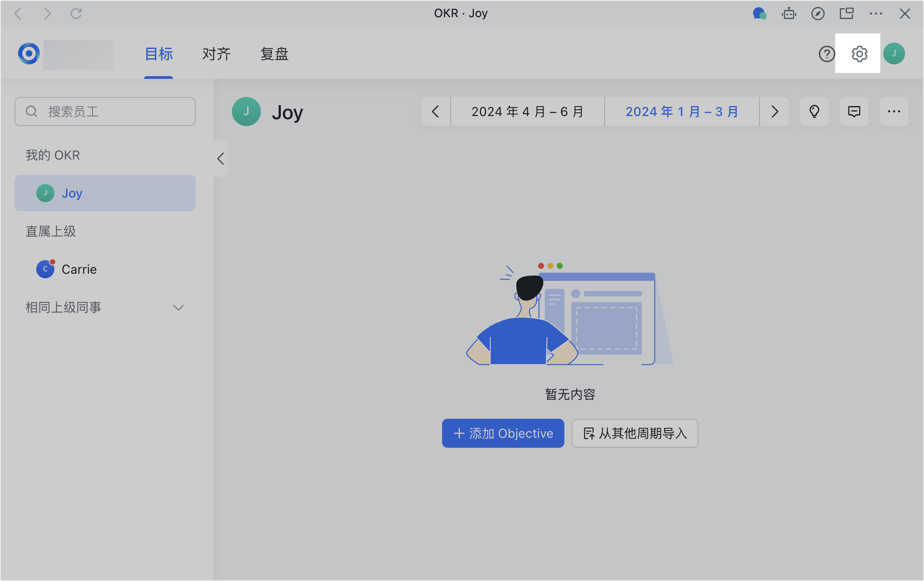924x581 pixels.
Task: Go back with the browser back arrow
Action: pos(18,14)
